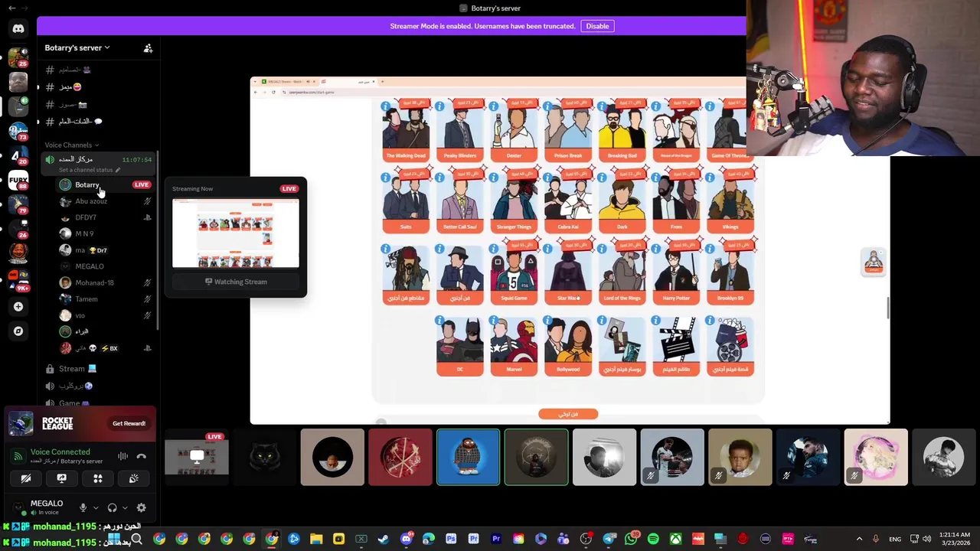Toggle headphone deafen in user panel
The width and height of the screenshot is (980, 551).
tap(112, 507)
